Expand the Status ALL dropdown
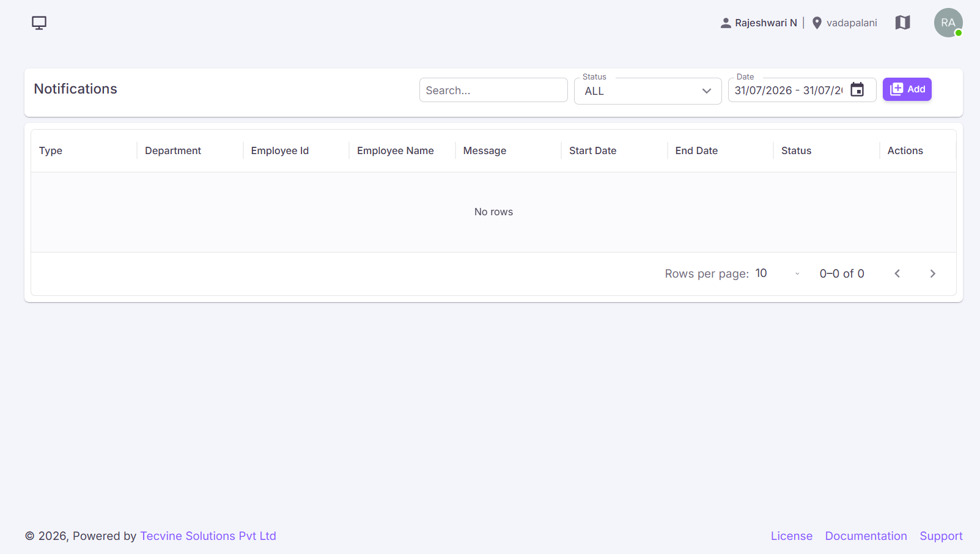The height and width of the screenshot is (554, 980). coord(647,91)
